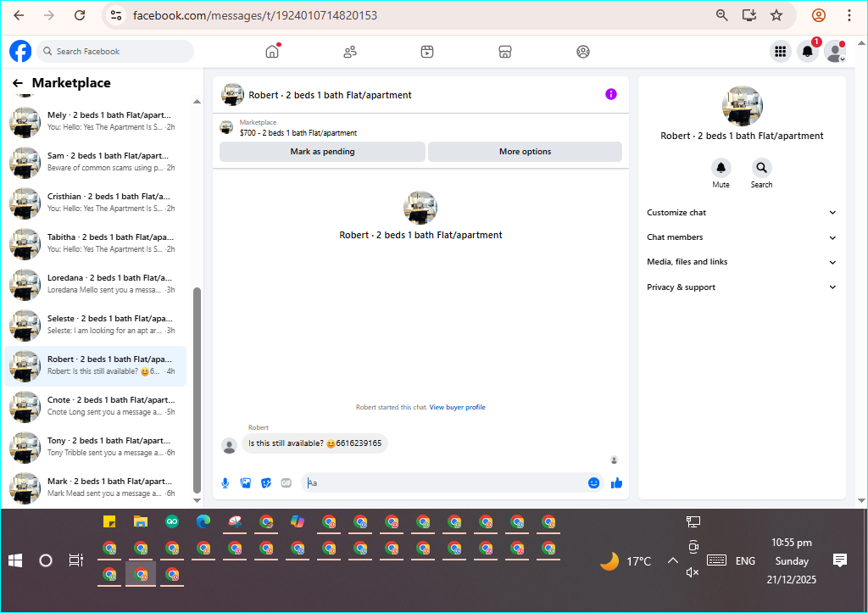Viewport: 868px width, 613px height.
Task: Open Microsoft Edge from the taskbar
Action: (x=203, y=521)
